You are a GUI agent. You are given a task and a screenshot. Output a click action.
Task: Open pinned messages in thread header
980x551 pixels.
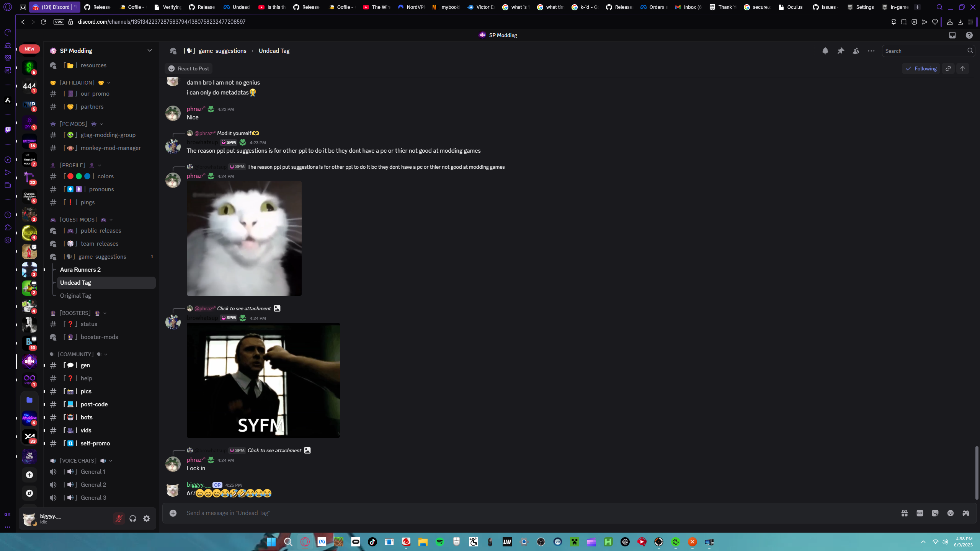coord(841,51)
